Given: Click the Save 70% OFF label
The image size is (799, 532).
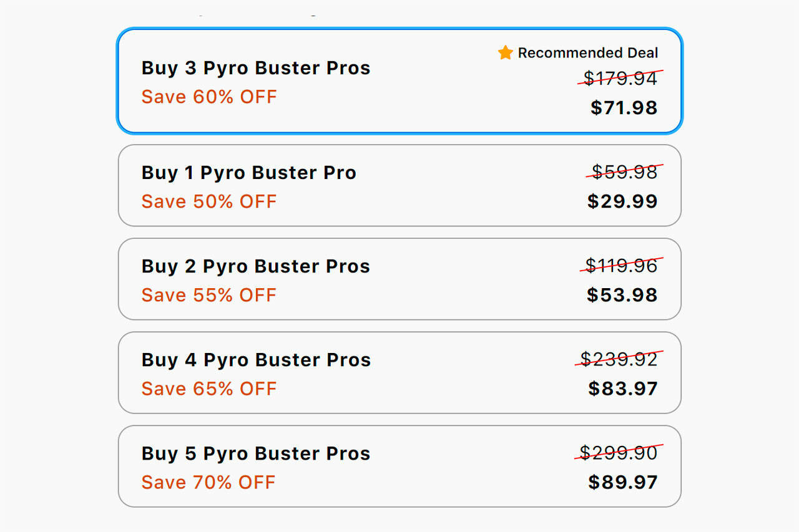Looking at the screenshot, I should coord(208,482).
